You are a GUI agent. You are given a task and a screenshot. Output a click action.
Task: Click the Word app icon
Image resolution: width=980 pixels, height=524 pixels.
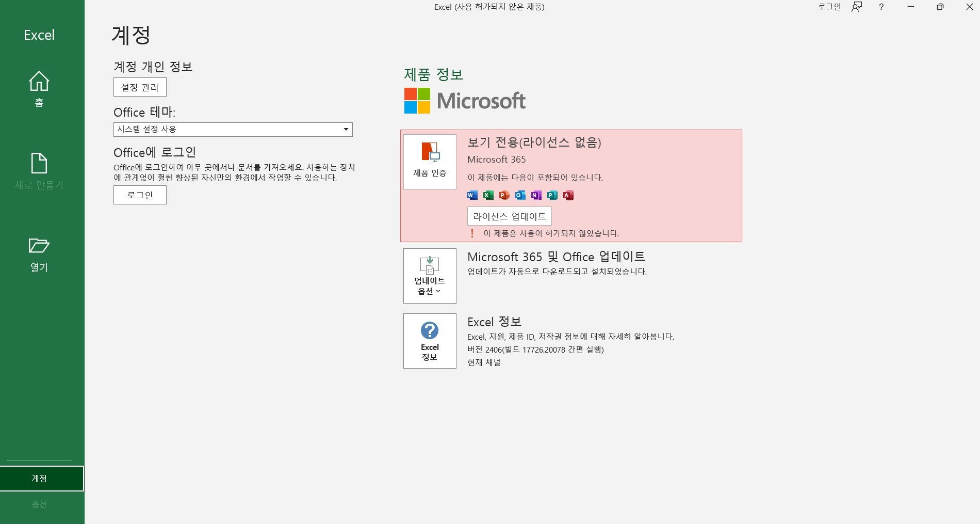point(472,195)
